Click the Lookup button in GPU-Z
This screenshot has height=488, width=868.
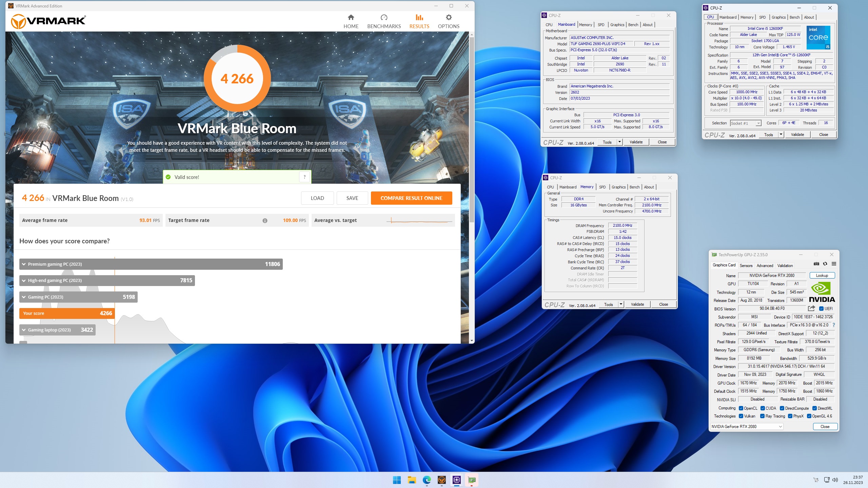pos(822,276)
